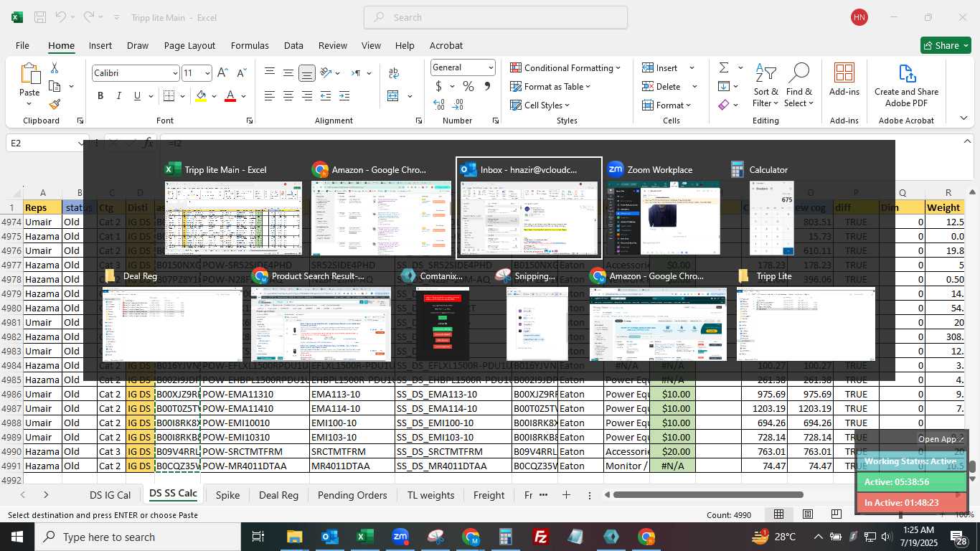Open the Format as Table menu
This screenshot has height=551, width=980.
(x=550, y=86)
